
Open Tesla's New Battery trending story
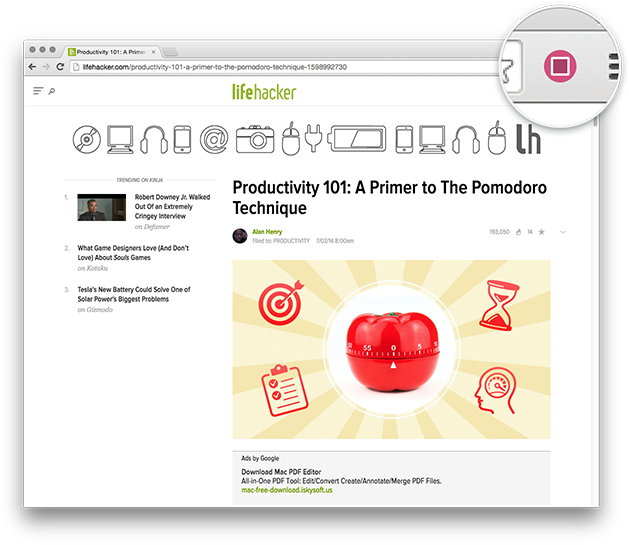134,294
